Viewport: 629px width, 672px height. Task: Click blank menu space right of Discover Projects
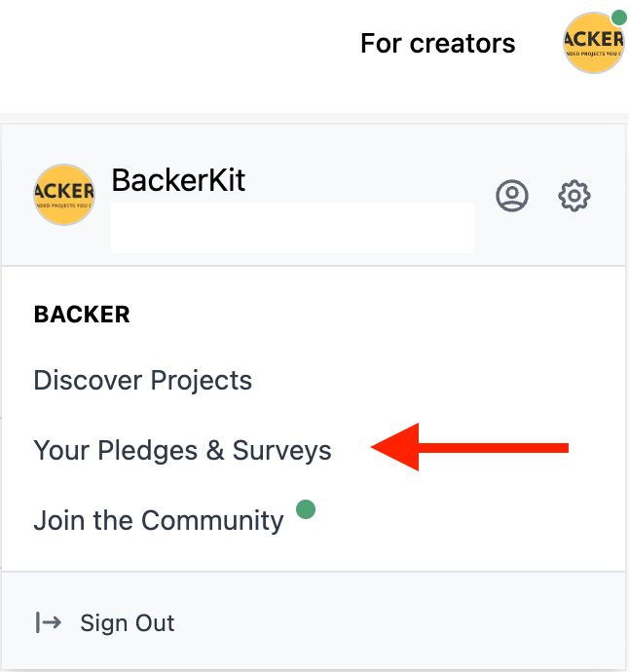click(428, 380)
